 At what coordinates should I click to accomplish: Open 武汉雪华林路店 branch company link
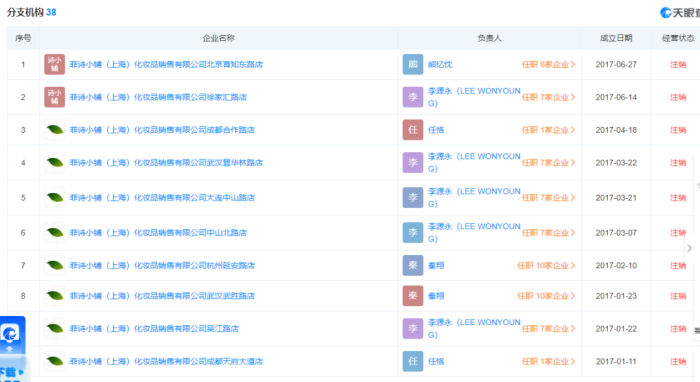point(166,163)
